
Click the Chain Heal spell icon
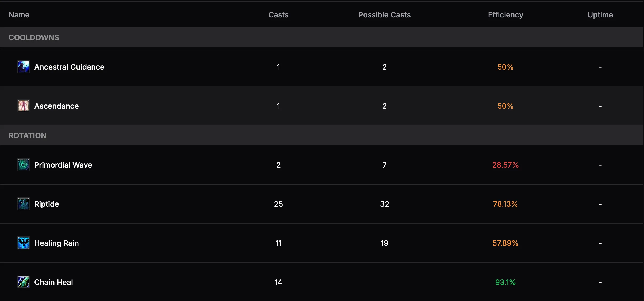point(24,282)
